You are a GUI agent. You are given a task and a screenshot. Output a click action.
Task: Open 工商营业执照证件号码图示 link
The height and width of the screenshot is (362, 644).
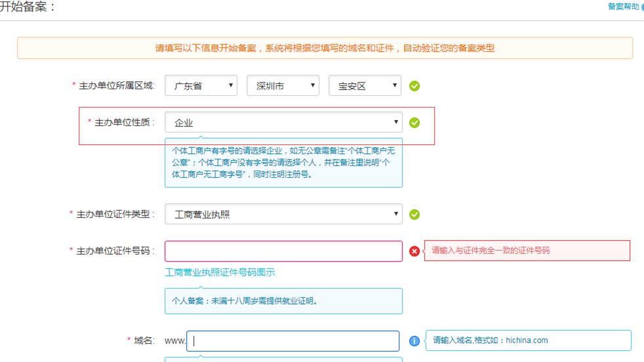coord(220,272)
